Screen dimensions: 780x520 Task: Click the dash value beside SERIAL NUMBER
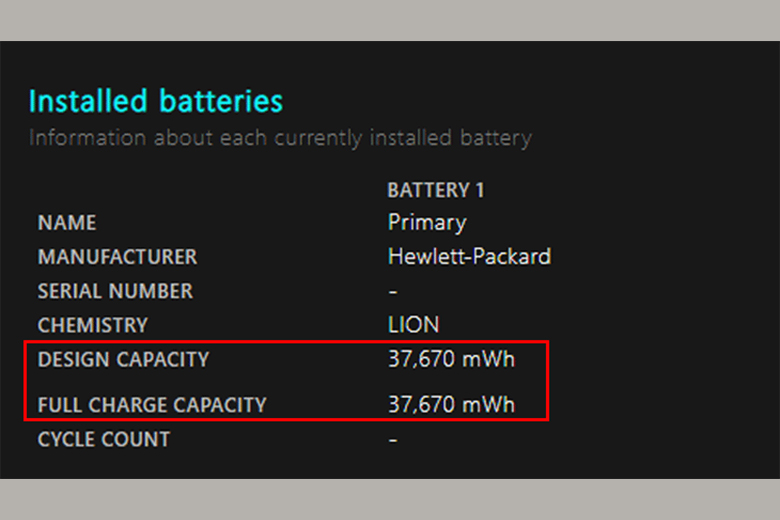click(393, 291)
